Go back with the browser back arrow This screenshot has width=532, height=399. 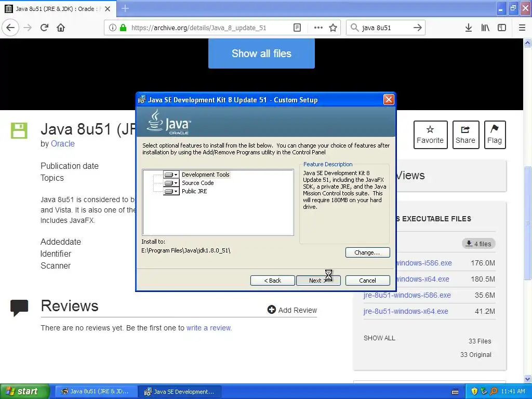(10, 28)
